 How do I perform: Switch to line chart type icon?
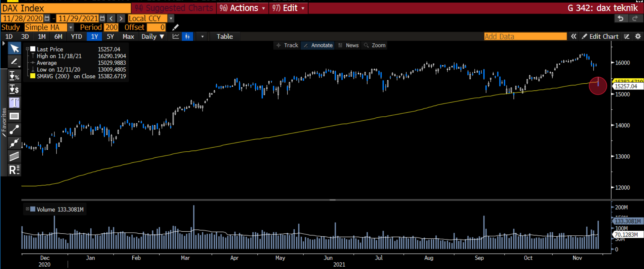coord(176,36)
